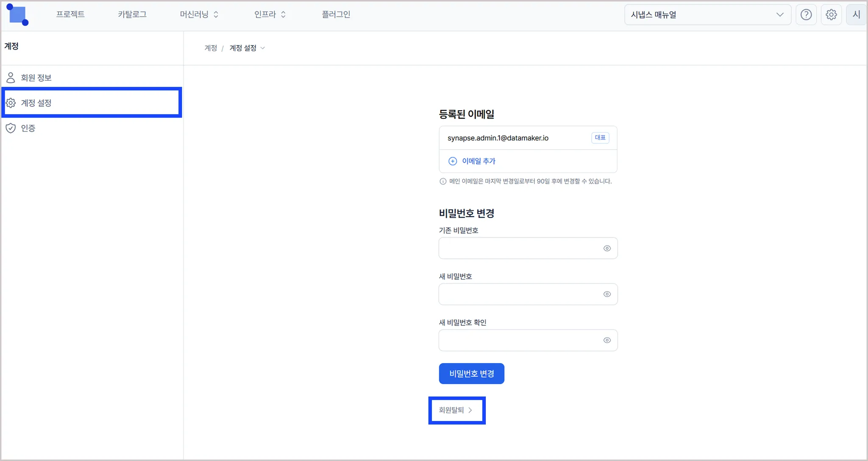The width and height of the screenshot is (868, 461).
Task: Click the Synapse logo in the top-left
Action: pos(17,15)
